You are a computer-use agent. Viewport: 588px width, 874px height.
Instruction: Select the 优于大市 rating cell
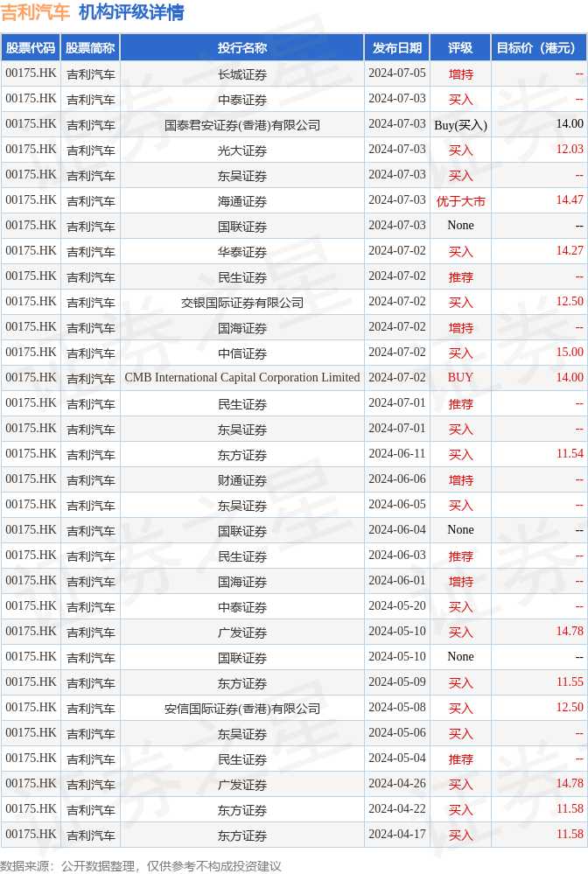[460, 201]
